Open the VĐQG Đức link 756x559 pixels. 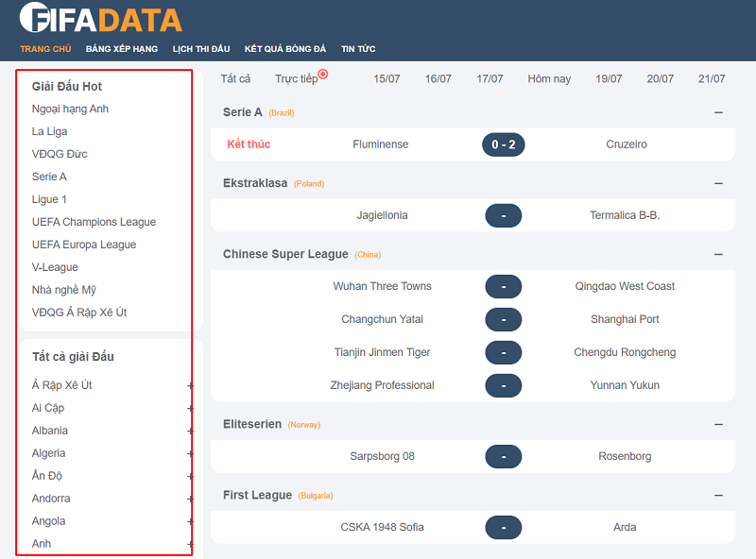coord(60,154)
